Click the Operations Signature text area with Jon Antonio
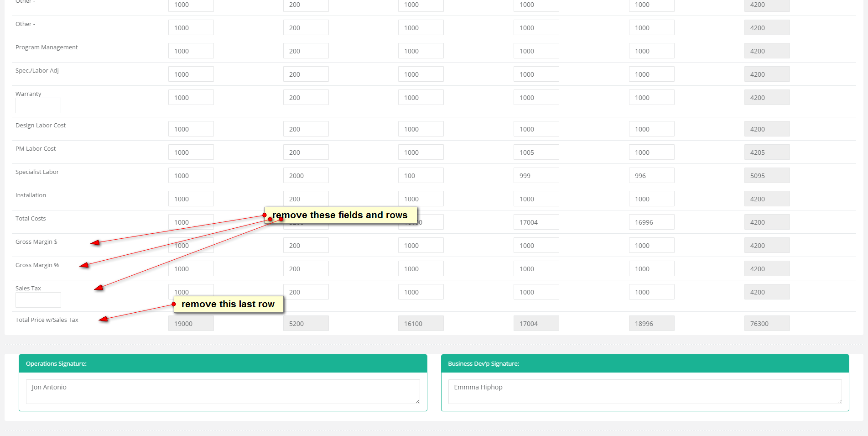The image size is (868, 436). (x=223, y=391)
